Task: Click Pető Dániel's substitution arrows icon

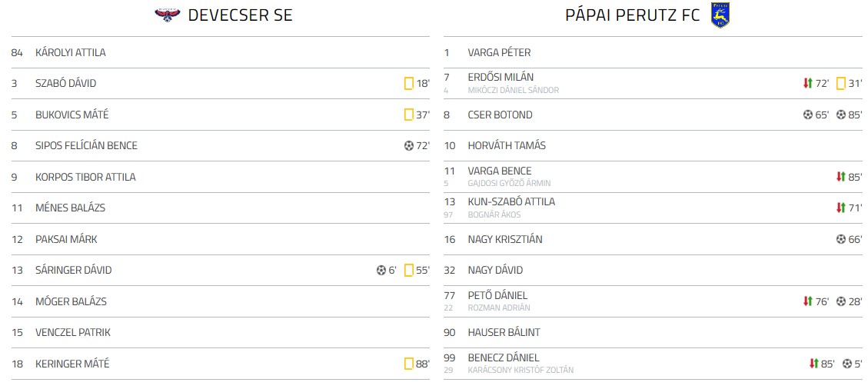Action: click(807, 302)
